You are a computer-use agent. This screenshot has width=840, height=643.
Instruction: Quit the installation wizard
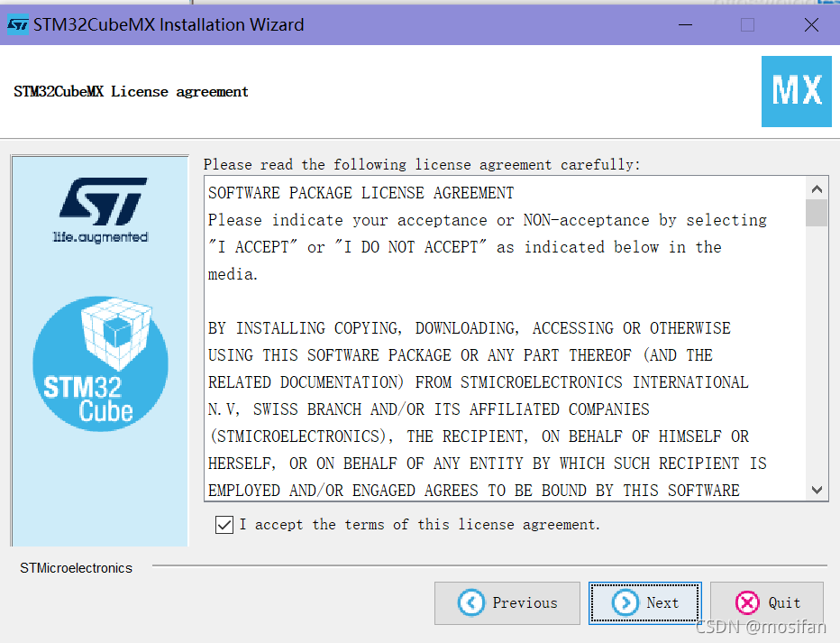click(767, 602)
